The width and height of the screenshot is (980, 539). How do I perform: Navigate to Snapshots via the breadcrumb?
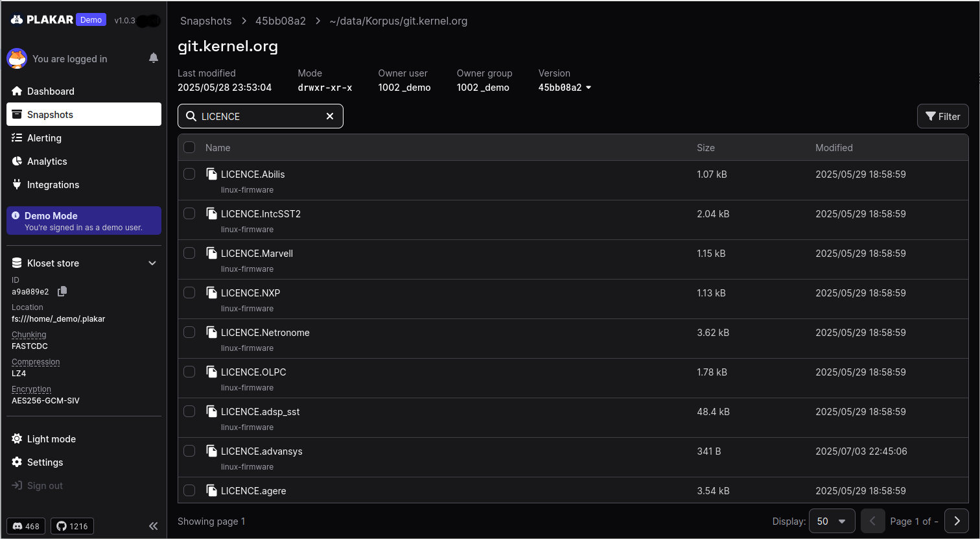[x=205, y=21]
